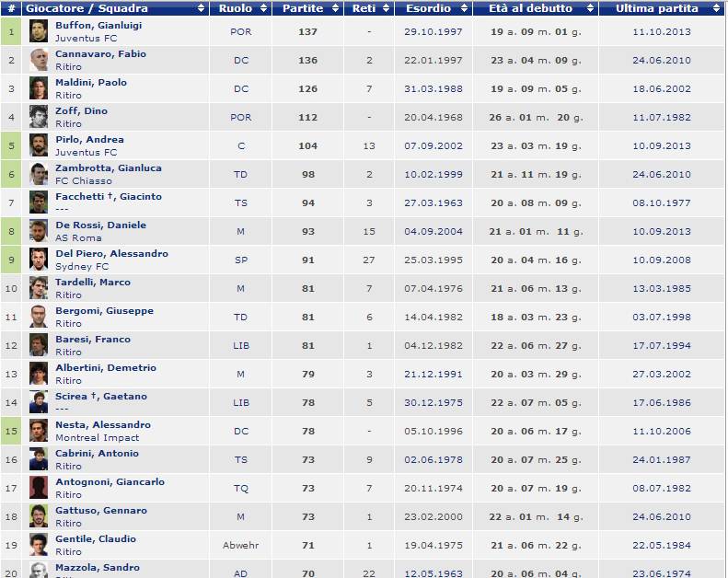Viewport: 728px width, 578px height.
Task: Sort by Giocatore / Squadra arrows
Action: (x=201, y=8)
